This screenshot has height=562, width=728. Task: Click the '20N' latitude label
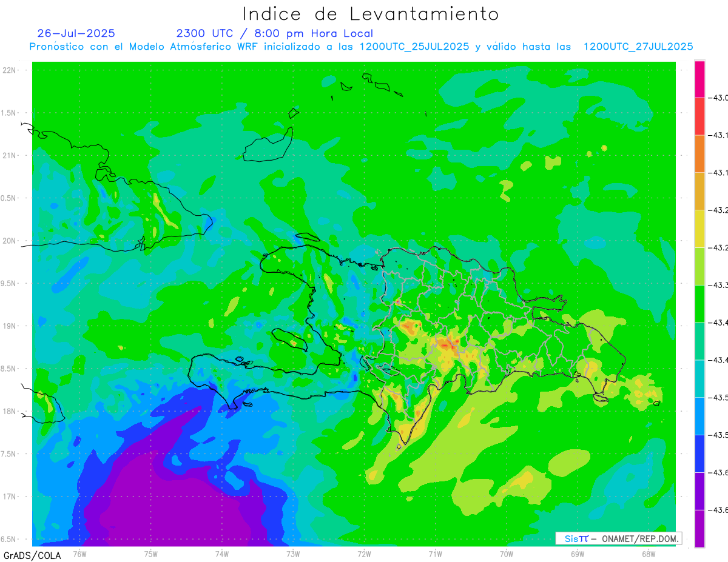pyautogui.click(x=10, y=241)
